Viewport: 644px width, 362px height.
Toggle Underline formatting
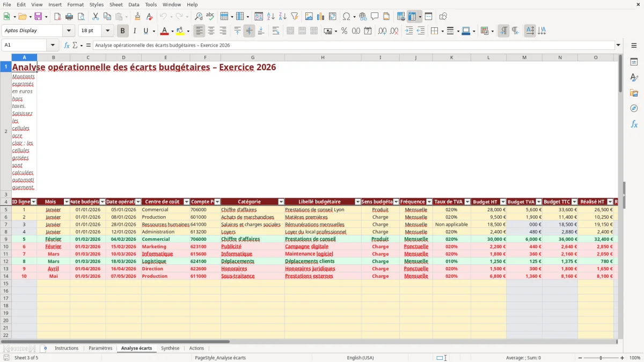click(x=146, y=31)
